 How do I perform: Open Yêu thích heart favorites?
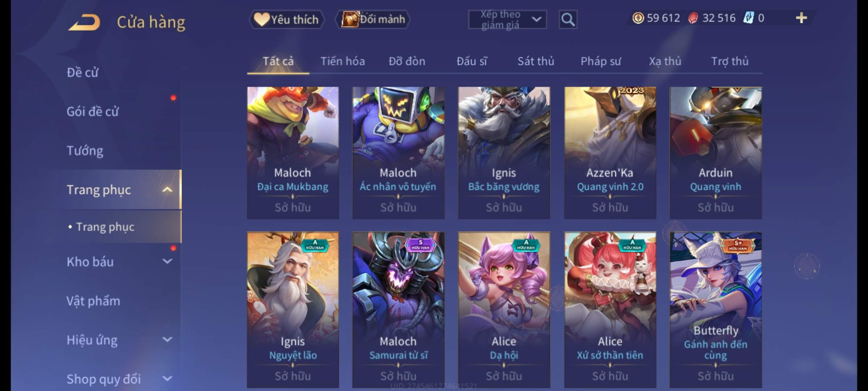click(286, 19)
